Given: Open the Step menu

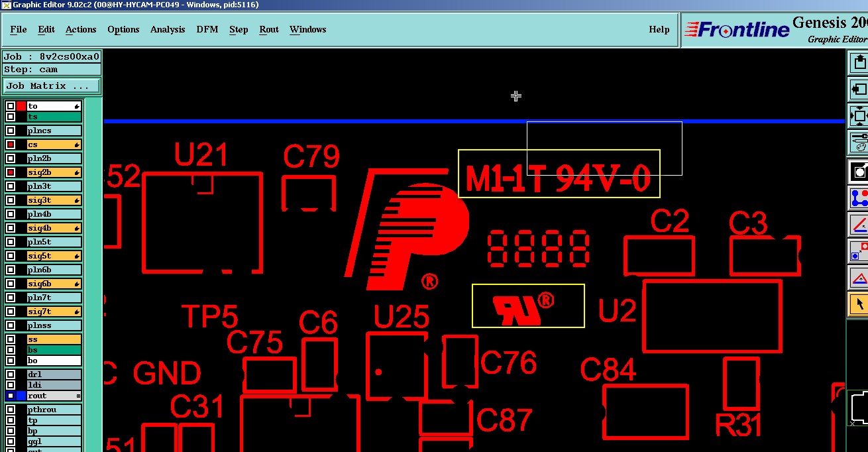Looking at the screenshot, I should coord(239,29).
